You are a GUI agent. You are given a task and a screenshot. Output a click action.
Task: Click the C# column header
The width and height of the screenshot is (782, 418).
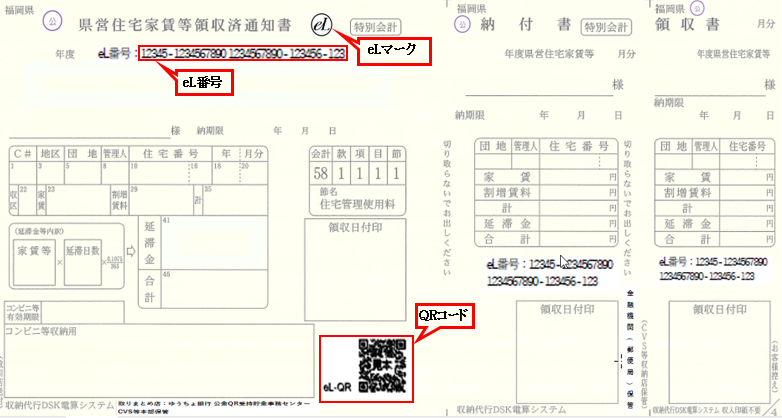[x=23, y=154]
